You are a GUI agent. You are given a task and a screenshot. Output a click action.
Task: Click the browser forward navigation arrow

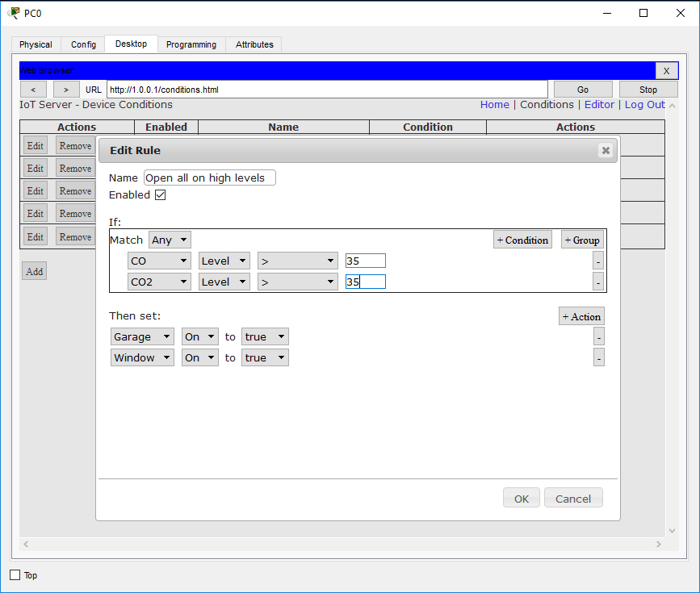coord(65,89)
